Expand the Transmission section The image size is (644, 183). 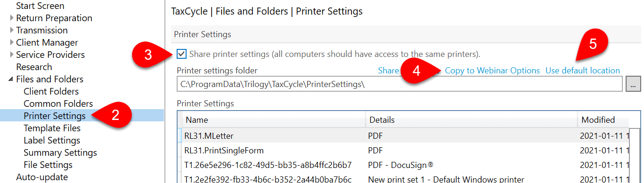[x=12, y=31]
